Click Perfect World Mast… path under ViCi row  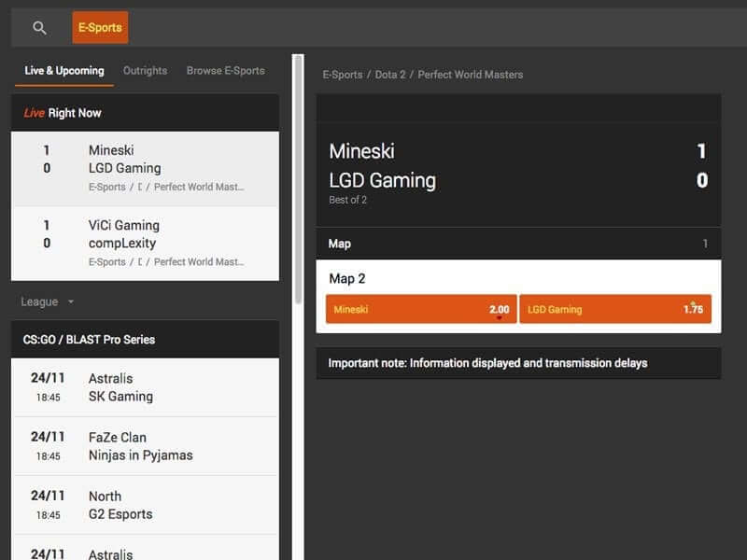[x=199, y=262]
